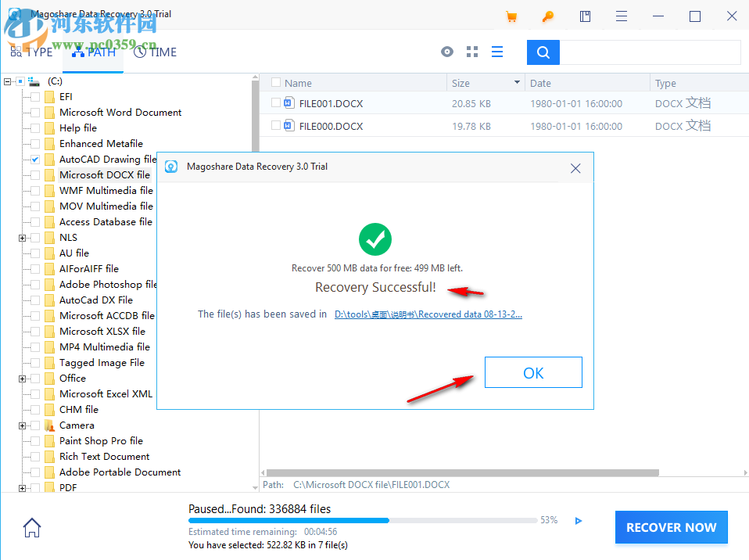Uncheck the AutoCAD Drawing file folder
This screenshot has width=749, height=560.
(34, 159)
